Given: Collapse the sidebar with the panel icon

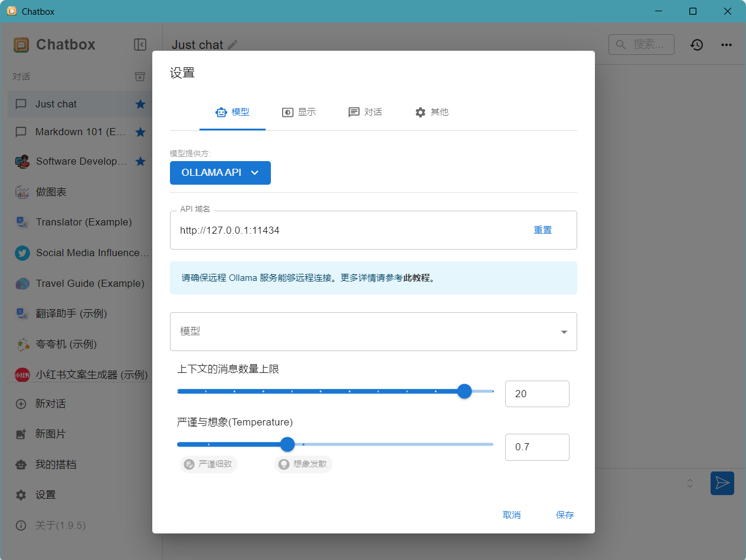Looking at the screenshot, I should click(x=140, y=45).
